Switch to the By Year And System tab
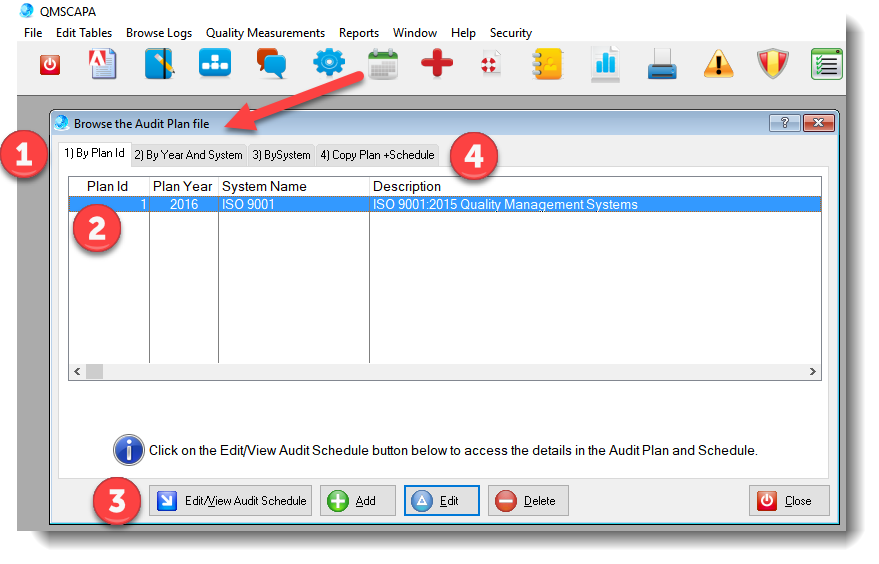This screenshot has width=879, height=564. click(188, 155)
